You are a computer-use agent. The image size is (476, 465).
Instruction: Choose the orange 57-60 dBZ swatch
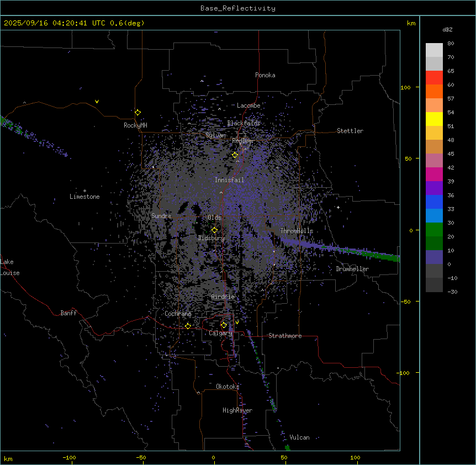434,91
